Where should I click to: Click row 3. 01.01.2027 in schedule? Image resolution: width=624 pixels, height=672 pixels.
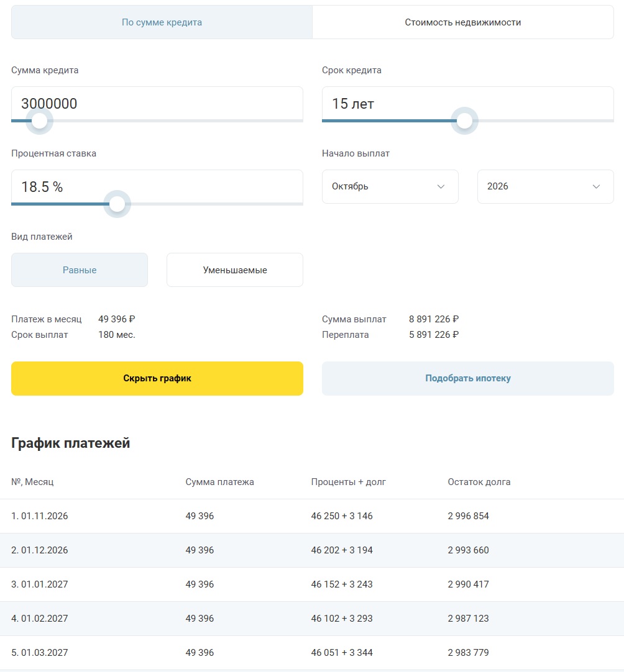point(312,584)
